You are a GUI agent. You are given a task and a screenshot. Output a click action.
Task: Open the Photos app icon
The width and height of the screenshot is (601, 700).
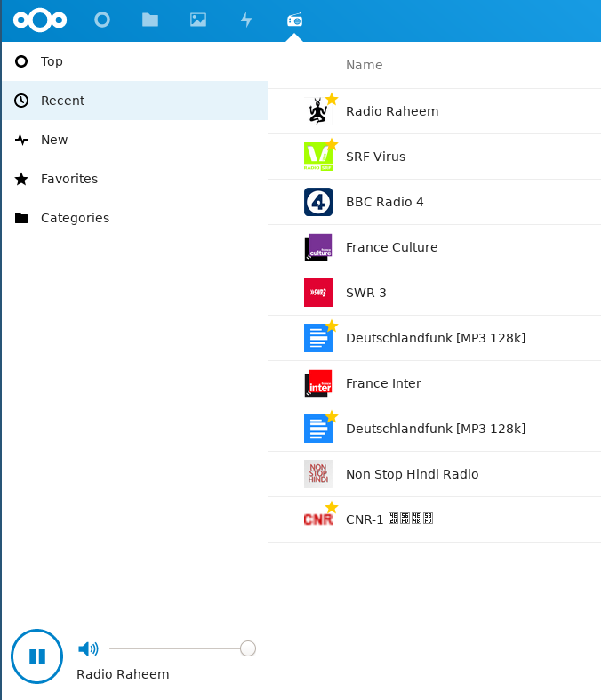click(x=198, y=20)
